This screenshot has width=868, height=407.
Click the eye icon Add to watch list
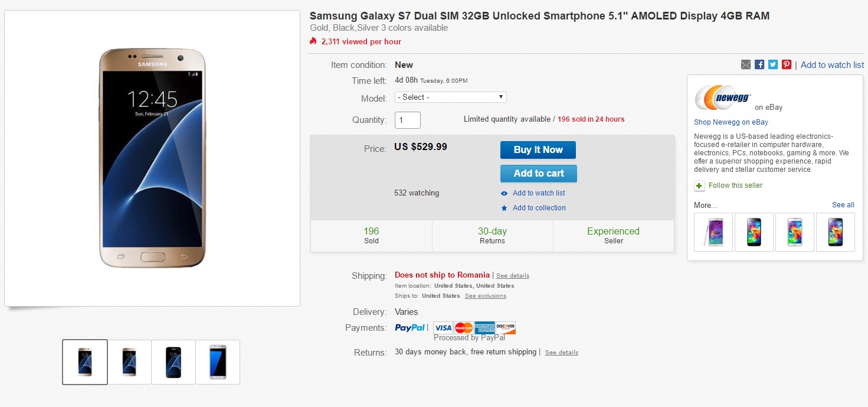click(x=504, y=193)
